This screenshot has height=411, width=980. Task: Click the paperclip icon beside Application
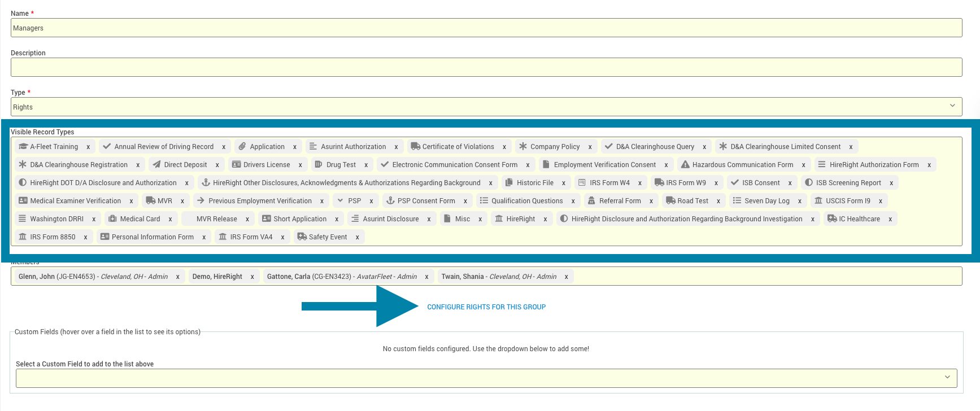click(x=242, y=147)
